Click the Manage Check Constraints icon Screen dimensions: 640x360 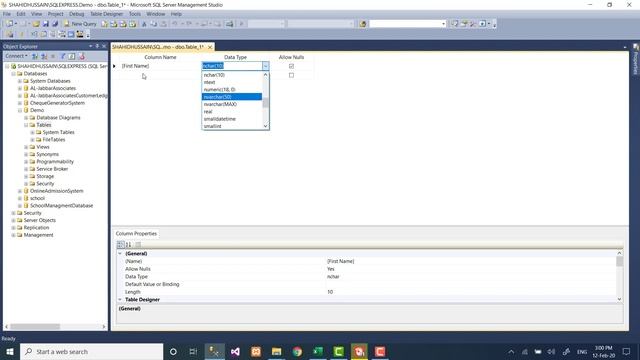pyautogui.click(x=71, y=35)
